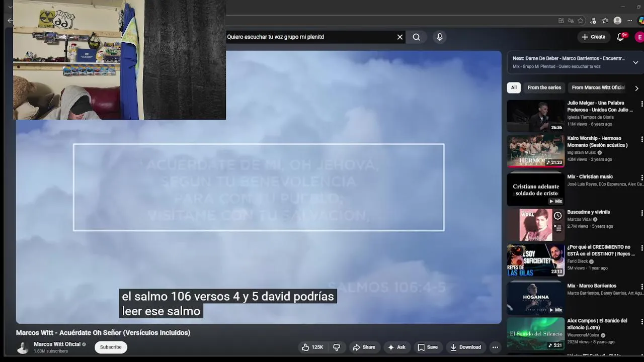Download the video
Viewport: 644px width, 362px height.
tap(465, 347)
